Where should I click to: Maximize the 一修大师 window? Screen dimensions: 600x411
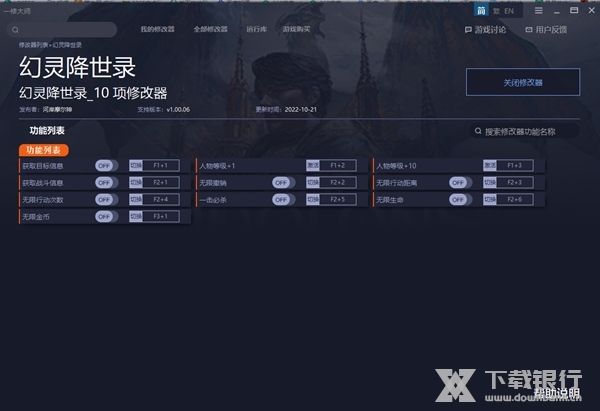(x=574, y=10)
